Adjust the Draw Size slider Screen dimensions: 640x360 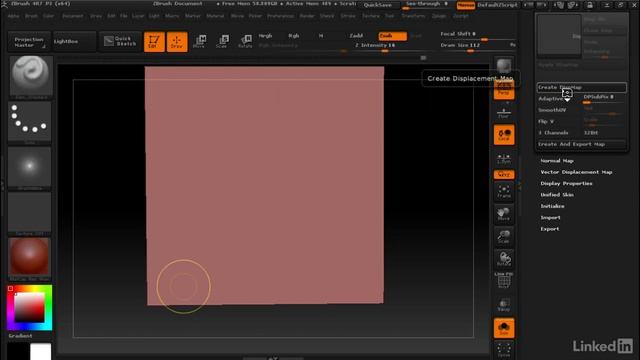[x=472, y=45]
